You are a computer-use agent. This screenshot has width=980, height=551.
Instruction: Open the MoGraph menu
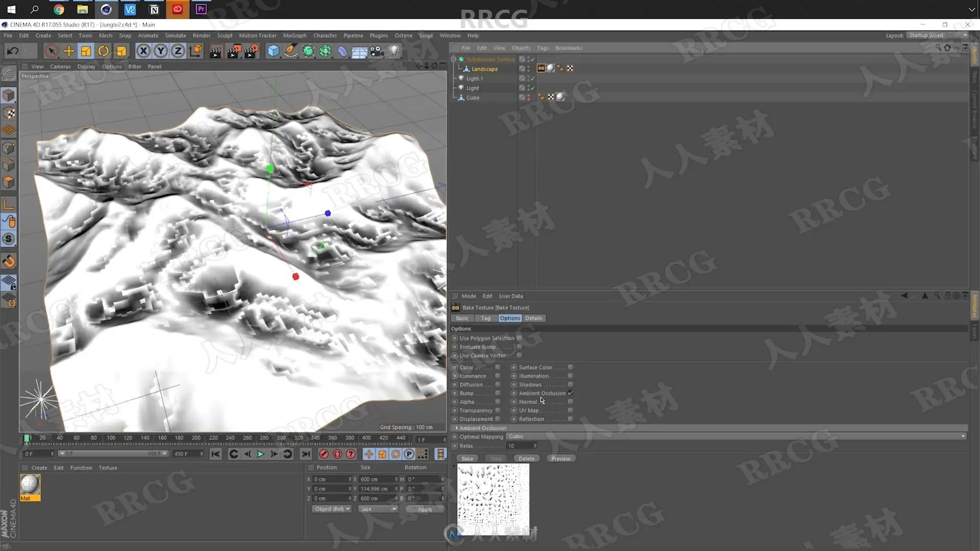[295, 36]
